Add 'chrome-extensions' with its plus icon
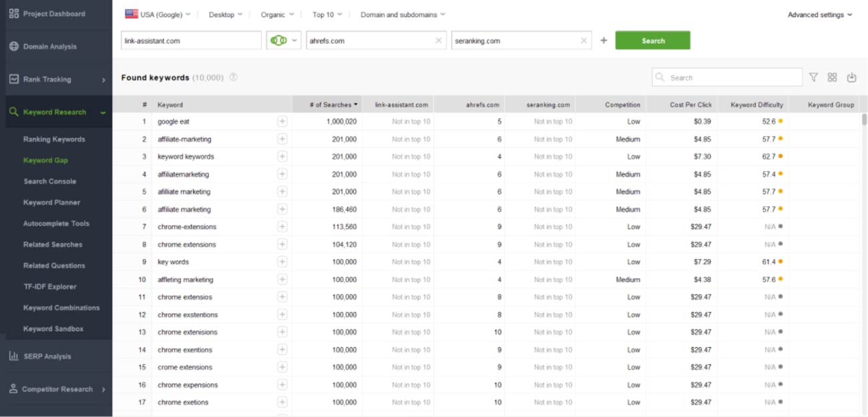This screenshot has height=417, width=868. [x=282, y=227]
